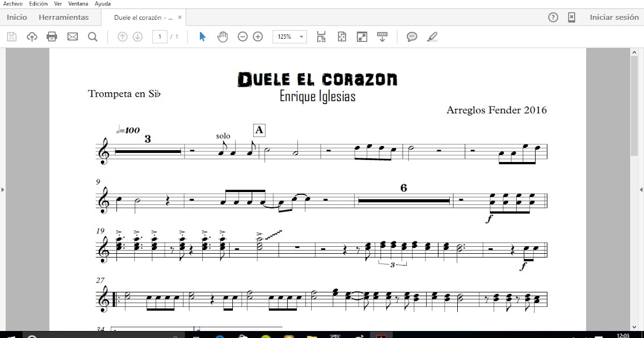
Task: Click the Iniciar sesión button
Action: tap(613, 17)
